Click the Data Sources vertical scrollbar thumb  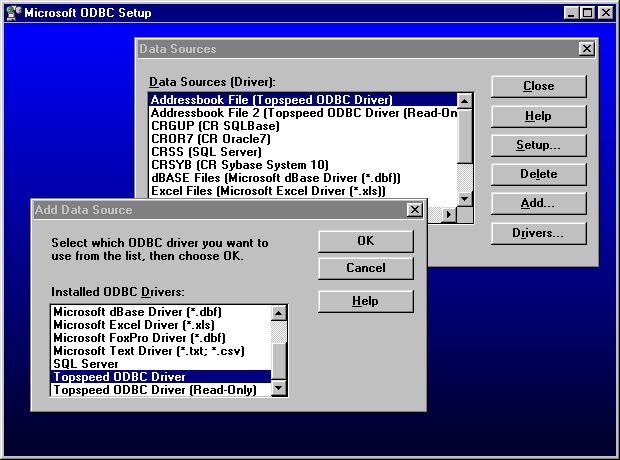[465, 136]
